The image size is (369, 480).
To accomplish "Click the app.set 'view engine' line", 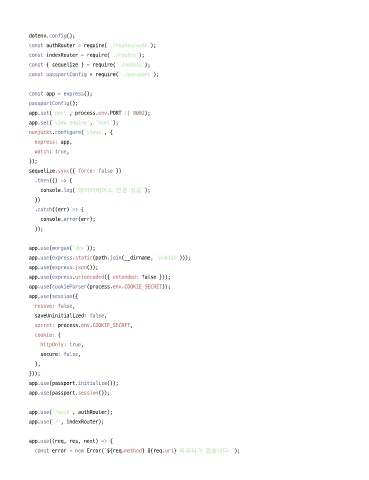I will pyautogui.click(x=73, y=123).
